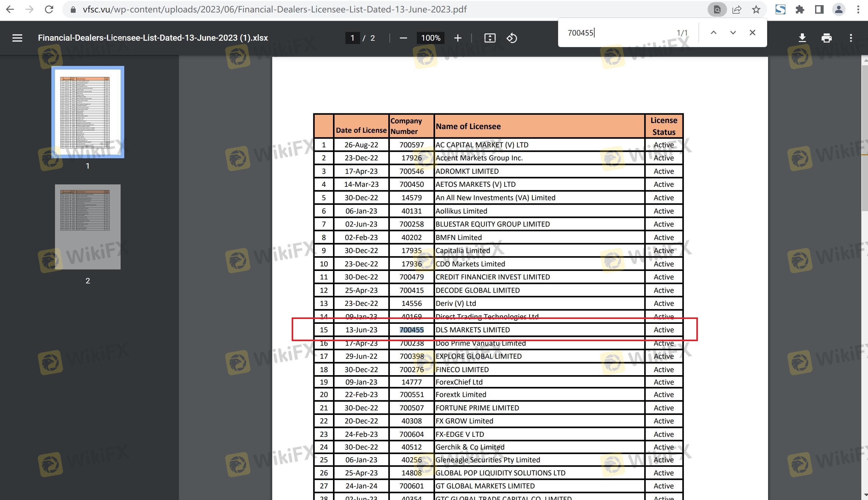Close the find-in-page search bar
Viewport: 868px width, 500px height.
752,33
